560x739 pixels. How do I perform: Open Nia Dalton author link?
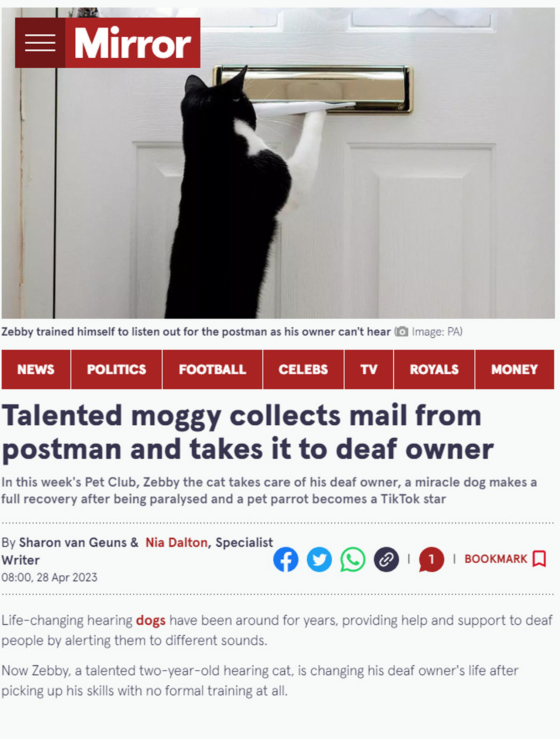tap(176, 542)
